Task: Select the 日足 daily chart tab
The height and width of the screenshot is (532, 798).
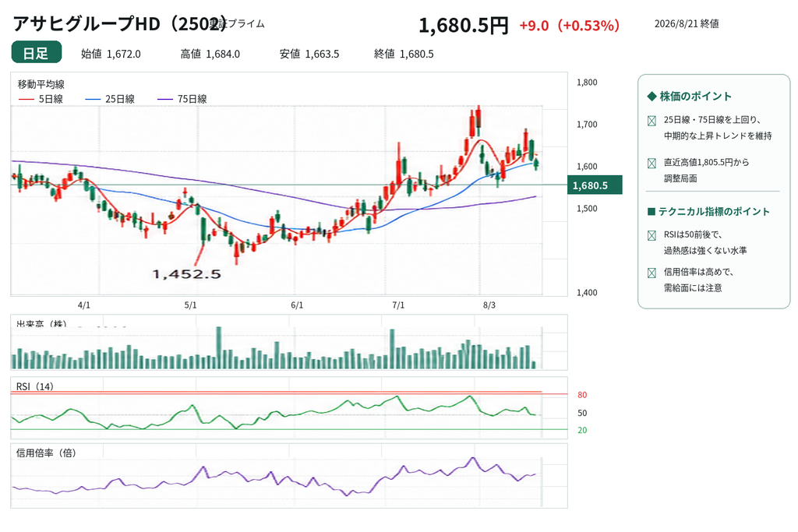Action: coord(36,52)
